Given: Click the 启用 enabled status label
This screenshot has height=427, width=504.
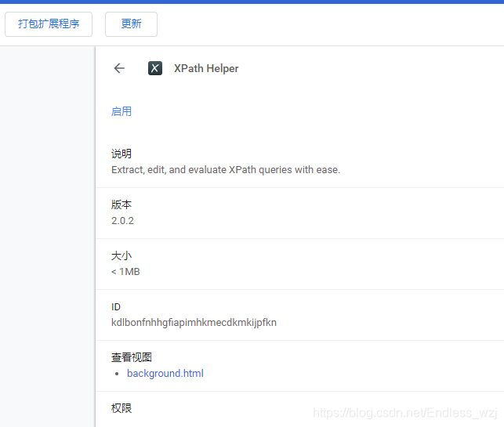Looking at the screenshot, I should (x=121, y=111).
